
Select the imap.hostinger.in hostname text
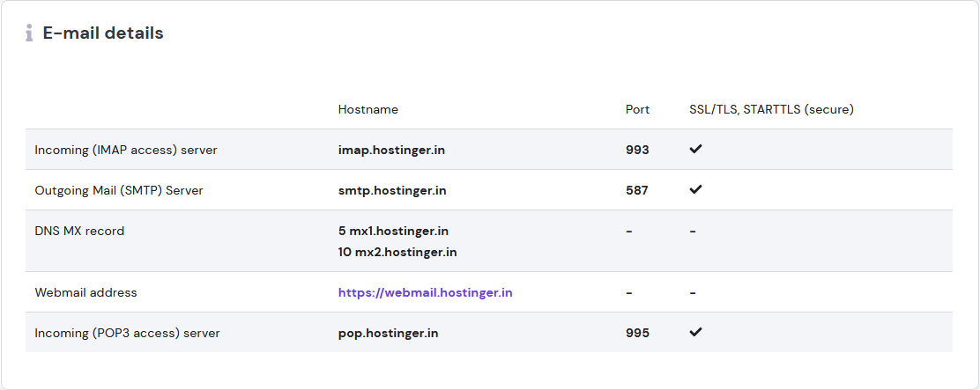click(391, 150)
